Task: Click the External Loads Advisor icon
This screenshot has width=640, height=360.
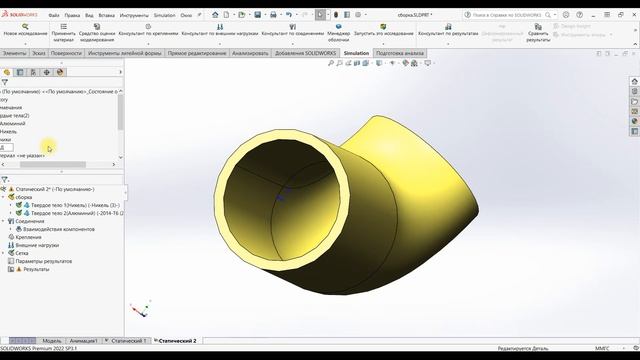Action: point(220,27)
